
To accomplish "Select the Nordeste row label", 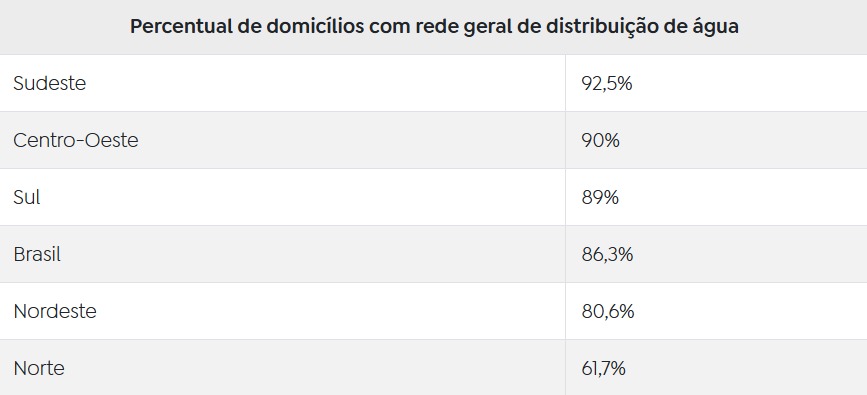I will (55, 311).
